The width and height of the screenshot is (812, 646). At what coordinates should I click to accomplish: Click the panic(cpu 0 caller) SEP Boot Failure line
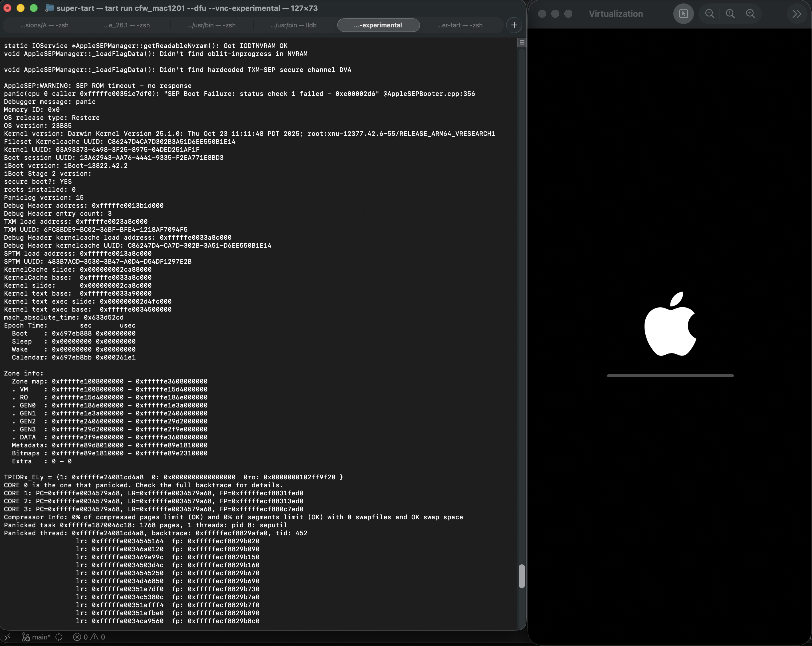coord(240,94)
